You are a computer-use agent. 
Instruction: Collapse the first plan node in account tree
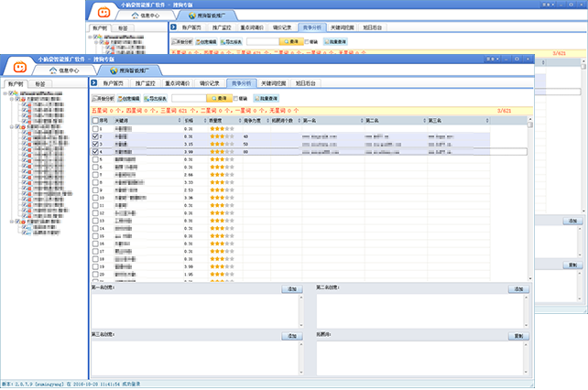point(11,100)
